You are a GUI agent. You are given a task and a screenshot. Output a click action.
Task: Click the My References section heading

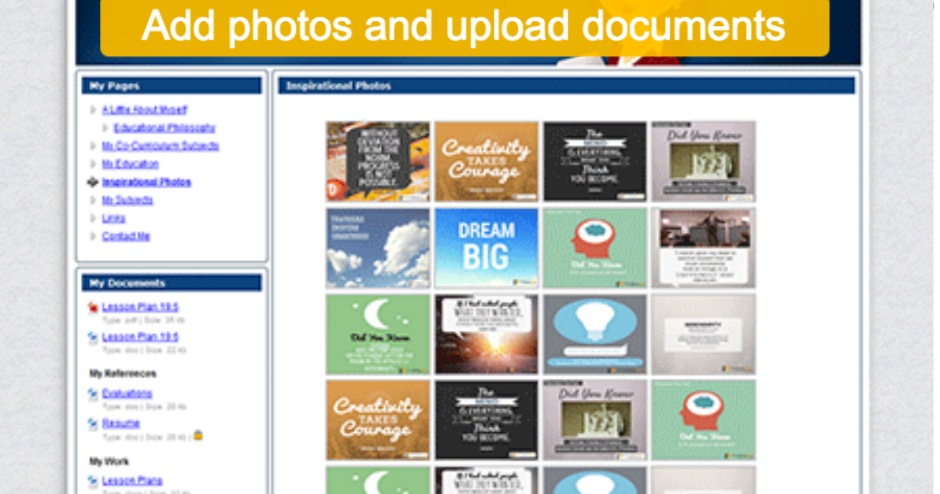coord(123,373)
